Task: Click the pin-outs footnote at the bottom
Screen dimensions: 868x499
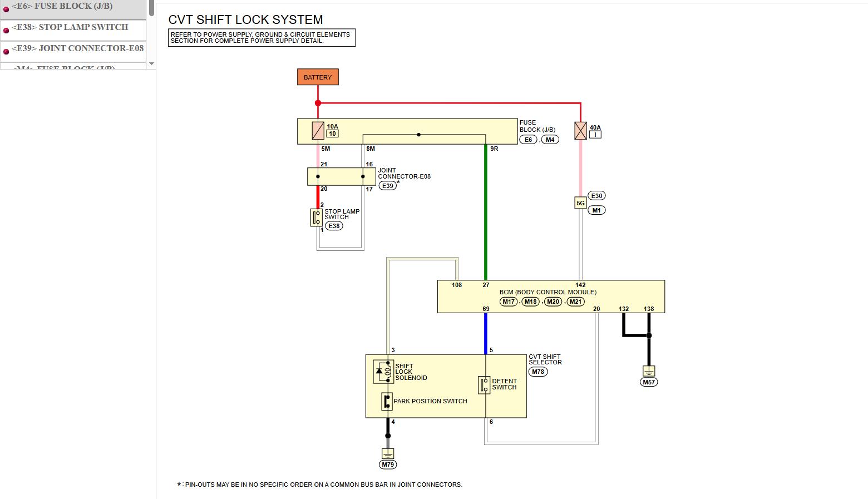Action: click(320, 485)
